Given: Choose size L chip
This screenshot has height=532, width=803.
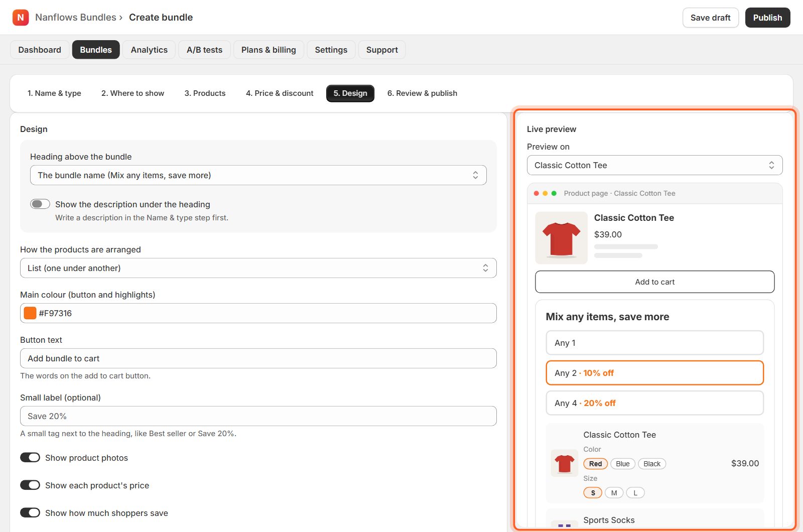Looking at the screenshot, I should click(x=635, y=493).
